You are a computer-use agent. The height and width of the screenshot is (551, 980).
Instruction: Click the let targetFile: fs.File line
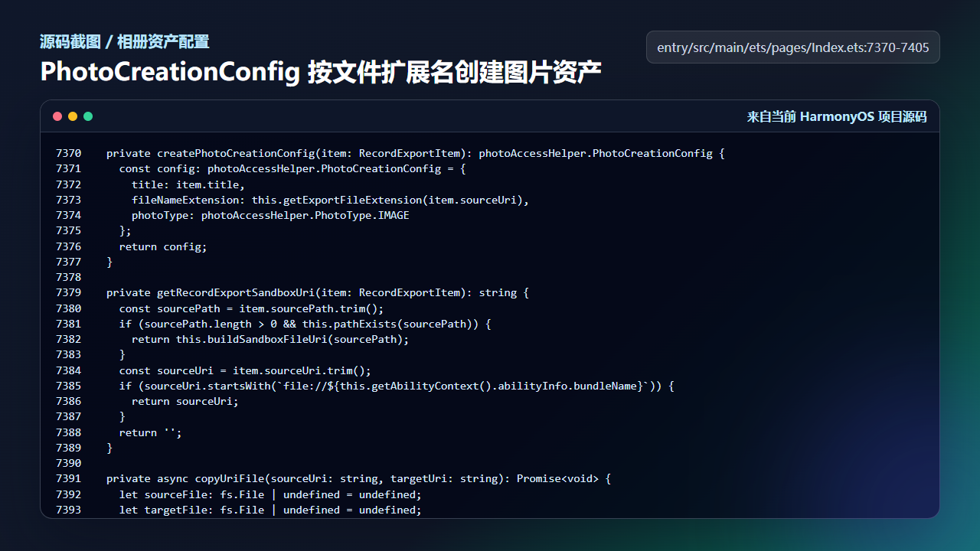[270, 510]
